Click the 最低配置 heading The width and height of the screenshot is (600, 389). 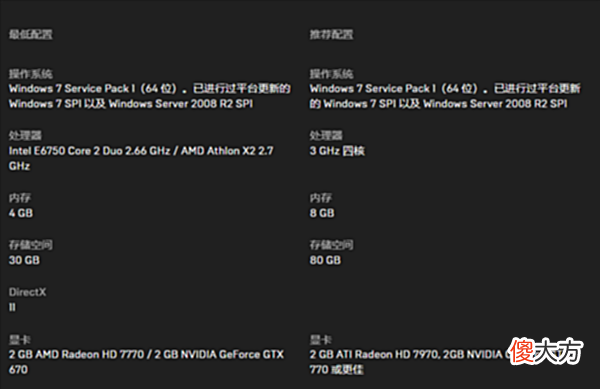[x=31, y=34]
